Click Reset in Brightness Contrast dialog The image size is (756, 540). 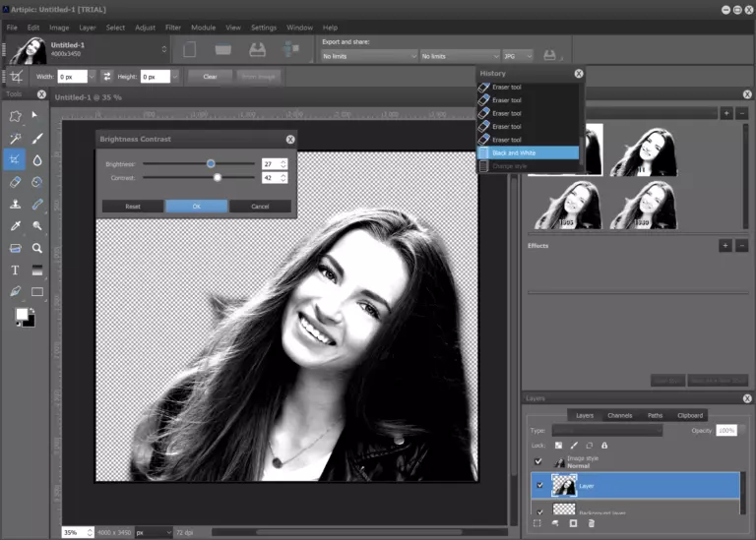tap(133, 207)
